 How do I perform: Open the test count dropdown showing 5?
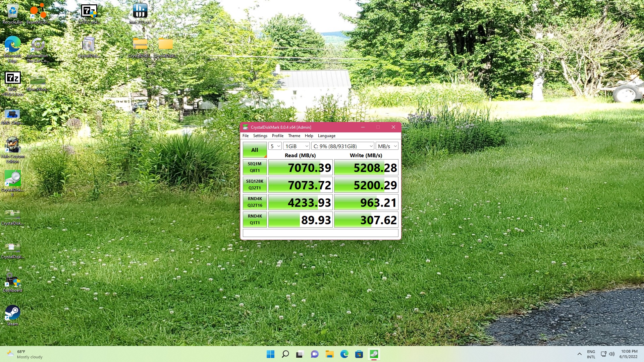coord(275,146)
